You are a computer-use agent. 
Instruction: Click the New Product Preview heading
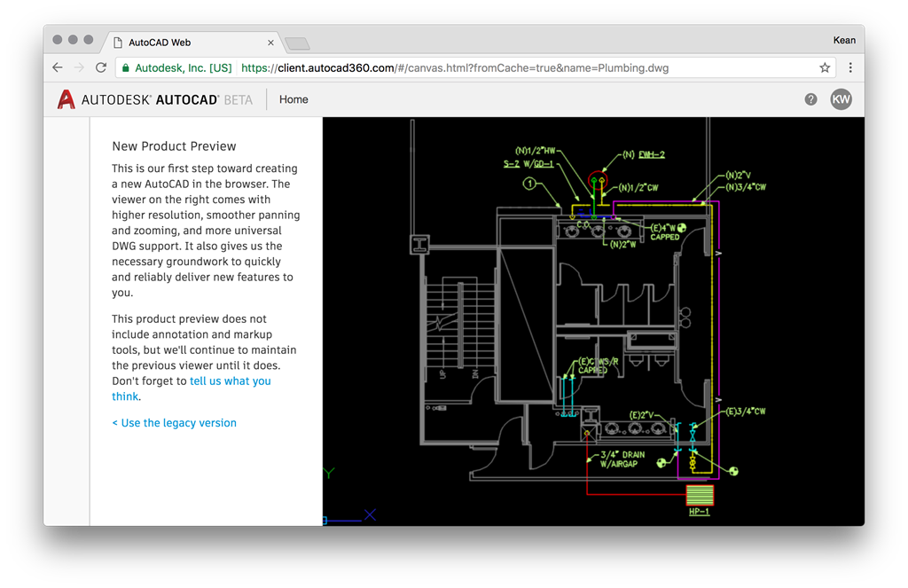pyautogui.click(x=174, y=146)
